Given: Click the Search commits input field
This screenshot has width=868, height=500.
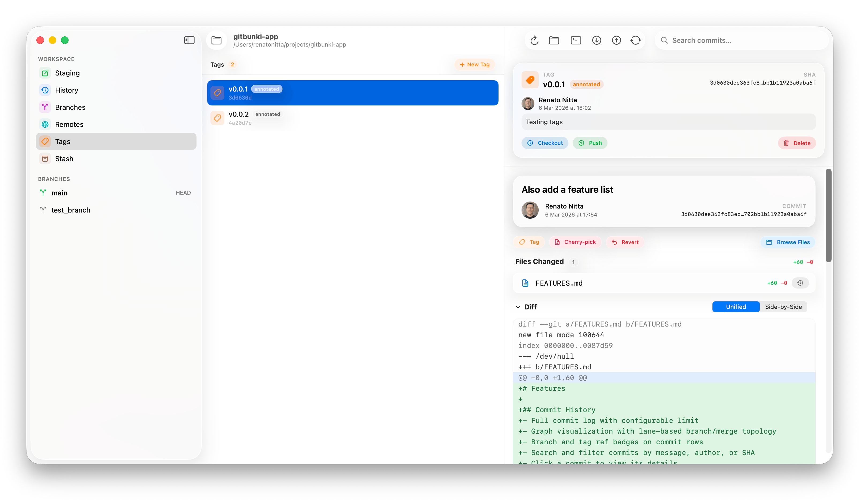Looking at the screenshot, I should click(x=742, y=40).
